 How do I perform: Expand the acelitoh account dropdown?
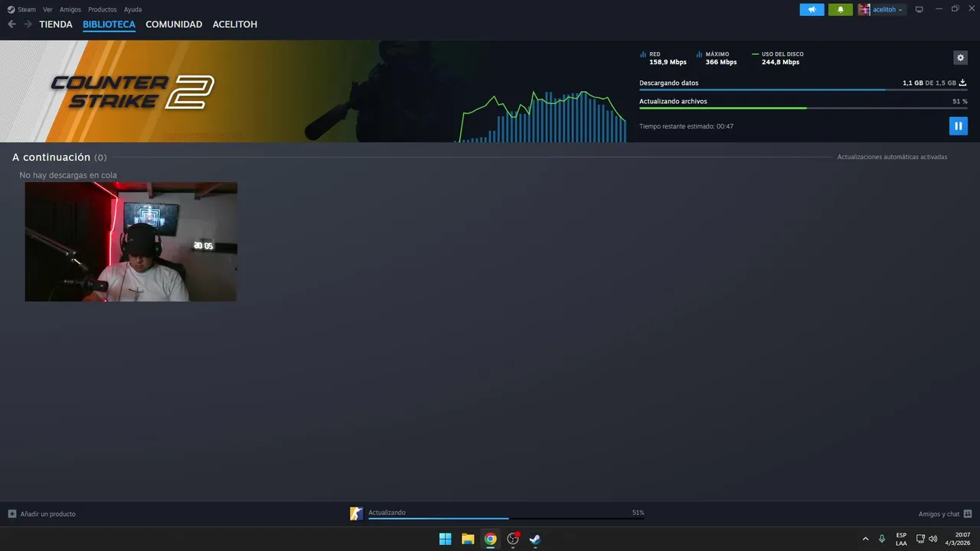click(x=887, y=9)
